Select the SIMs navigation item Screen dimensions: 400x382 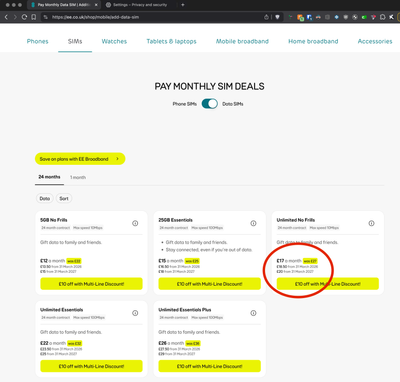(x=75, y=41)
